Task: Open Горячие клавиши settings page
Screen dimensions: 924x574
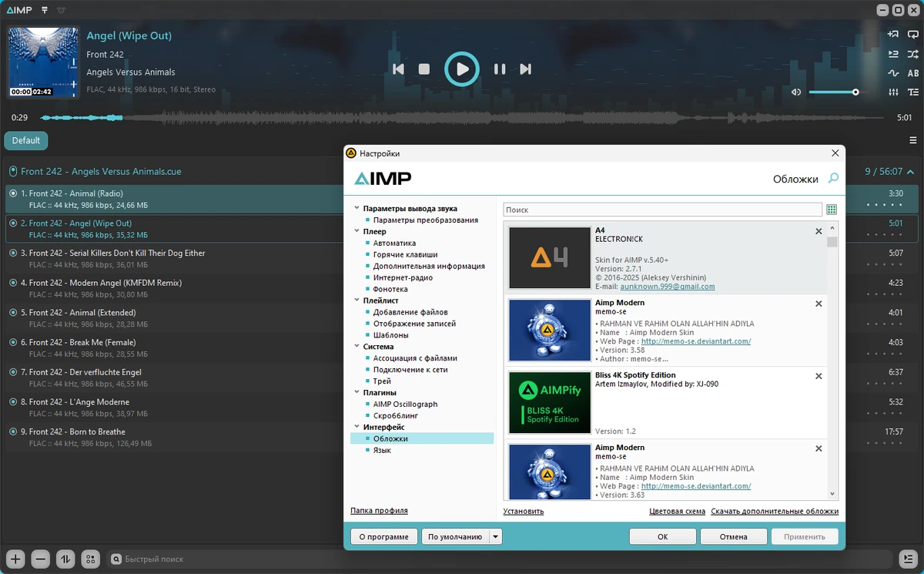Action: click(x=405, y=254)
